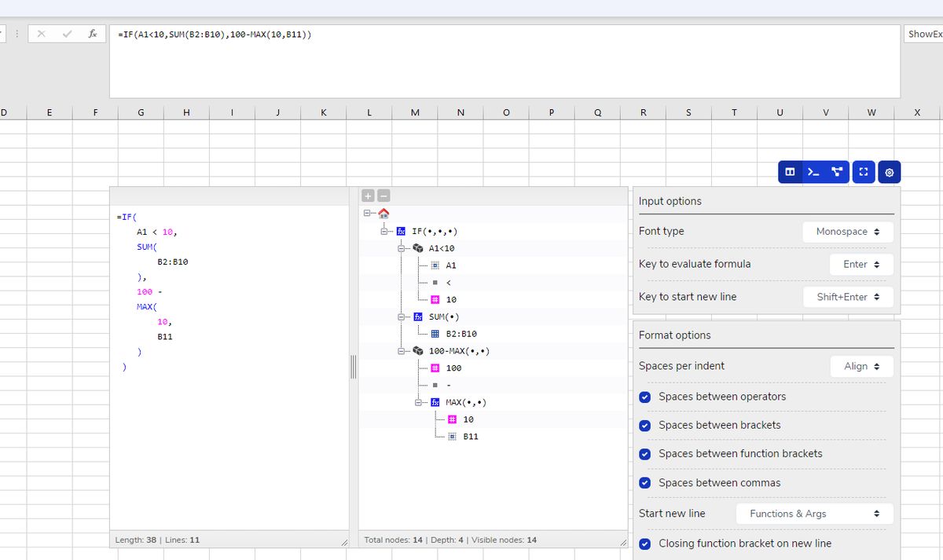Click the cube icon beside 100-MAX(•,•)

(418, 350)
